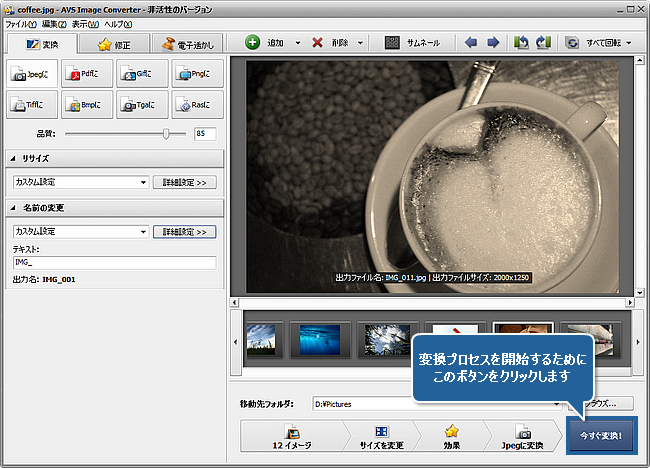The width and height of the screenshot is (650, 468).
Task: Open the 編集 menu
Action: coord(54,24)
